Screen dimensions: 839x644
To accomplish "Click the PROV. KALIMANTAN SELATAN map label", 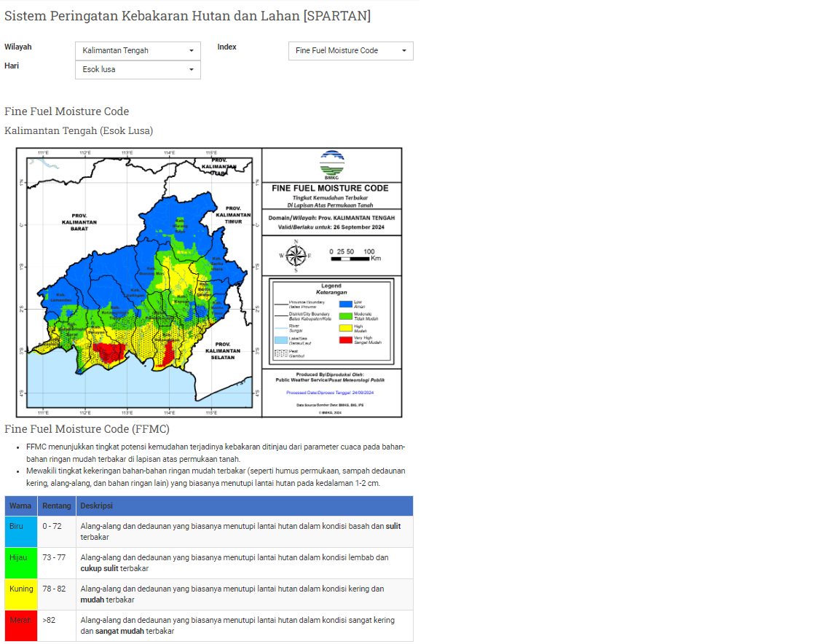I will pos(223,350).
